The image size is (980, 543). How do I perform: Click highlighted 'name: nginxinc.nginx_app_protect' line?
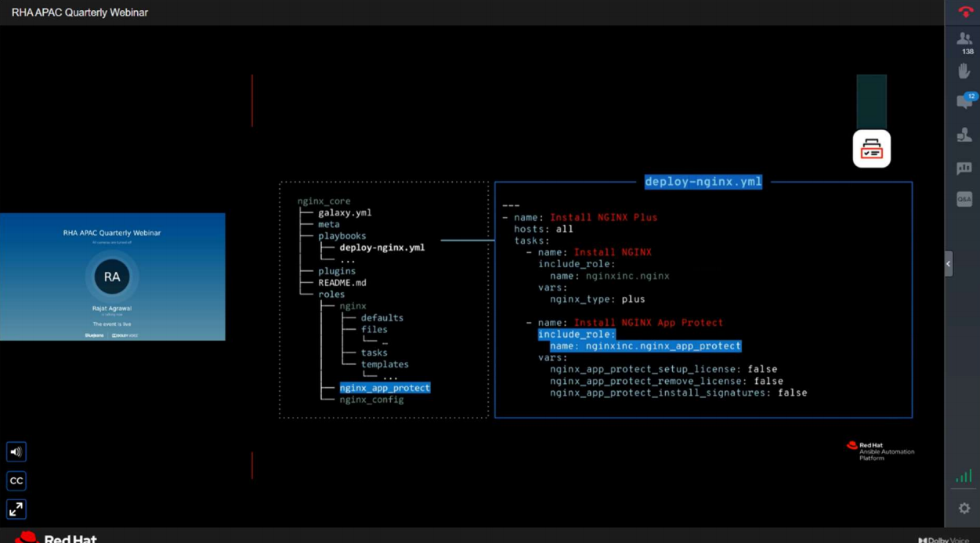[645, 346]
